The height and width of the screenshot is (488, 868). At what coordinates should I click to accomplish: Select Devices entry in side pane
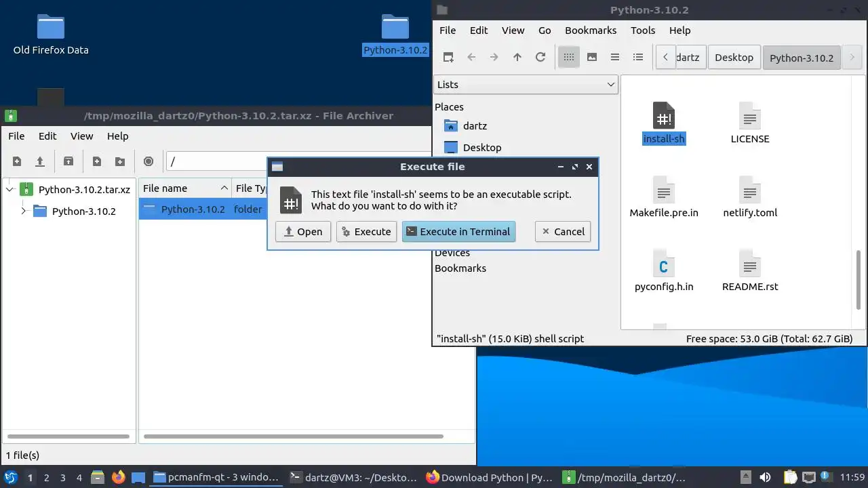coord(452,253)
